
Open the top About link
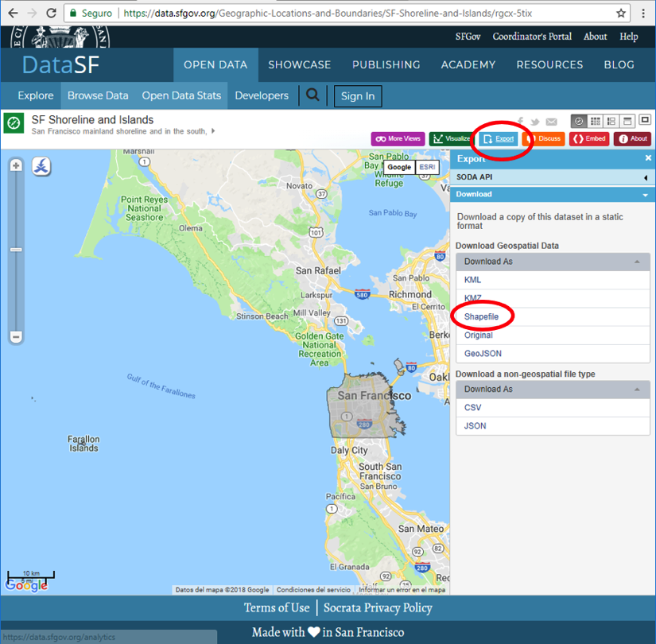point(596,37)
